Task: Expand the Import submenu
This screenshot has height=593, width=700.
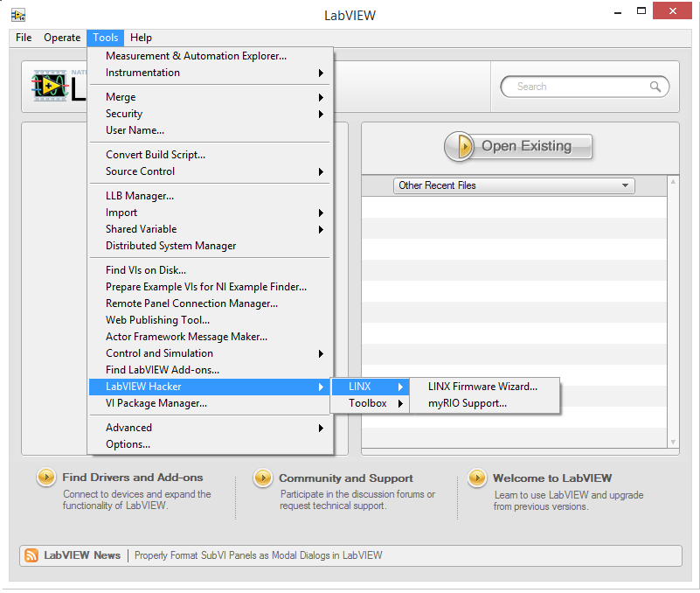Action: [x=210, y=213]
